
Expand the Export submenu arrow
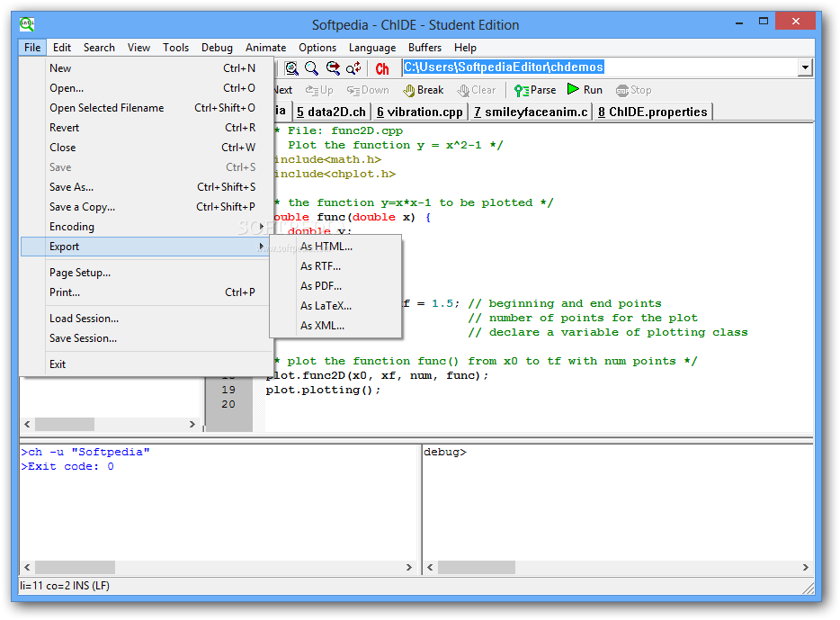261,247
